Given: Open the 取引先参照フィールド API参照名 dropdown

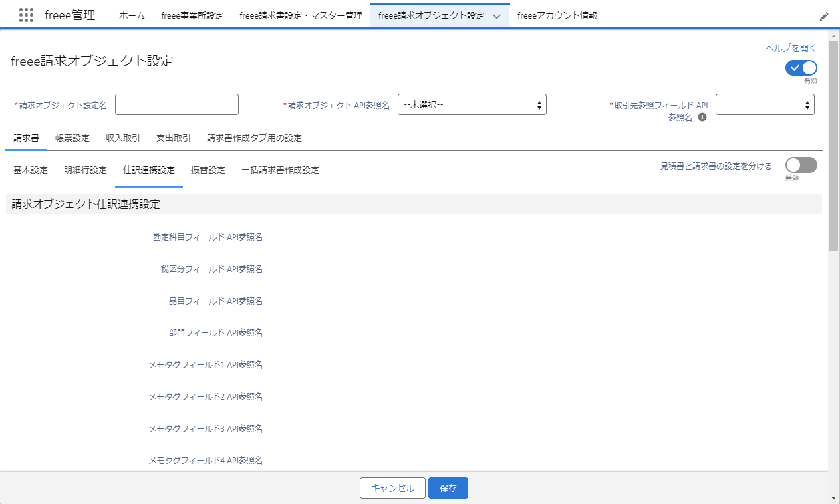Looking at the screenshot, I should (x=764, y=104).
